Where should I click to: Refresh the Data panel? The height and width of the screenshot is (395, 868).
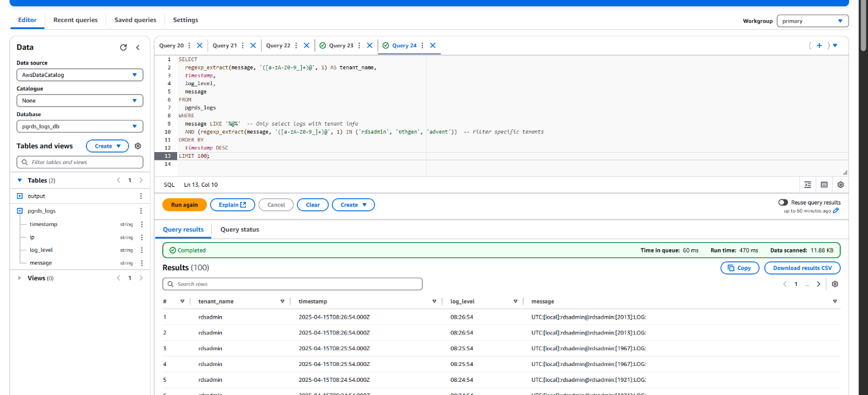pyautogui.click(x=124, y=47)
